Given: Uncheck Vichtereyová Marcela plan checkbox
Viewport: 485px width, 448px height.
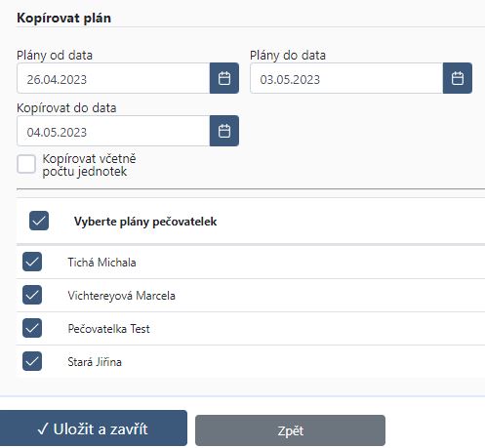Looking at the screenshot, I should 32,295.
